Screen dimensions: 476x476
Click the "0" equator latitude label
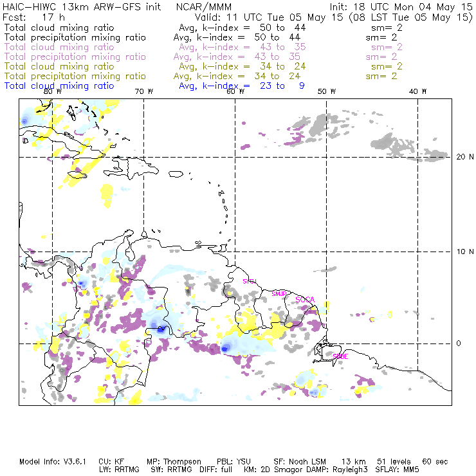click(x=459, y=343)
